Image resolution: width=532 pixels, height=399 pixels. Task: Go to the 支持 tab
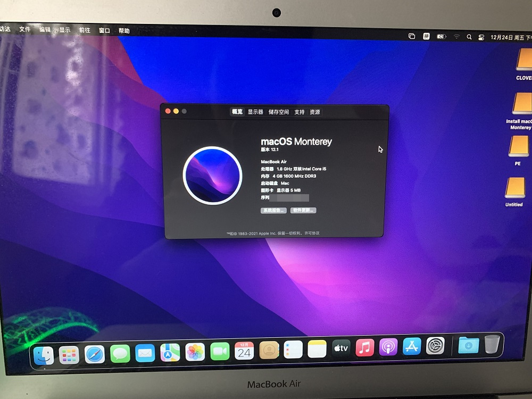(x=299, y=112)
